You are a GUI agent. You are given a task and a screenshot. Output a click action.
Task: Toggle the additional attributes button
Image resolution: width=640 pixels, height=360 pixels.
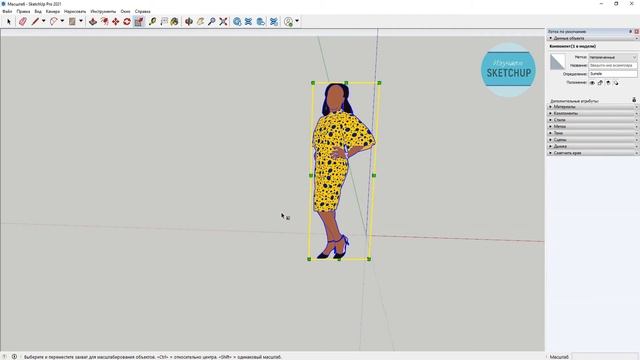[x=634, y=100]
